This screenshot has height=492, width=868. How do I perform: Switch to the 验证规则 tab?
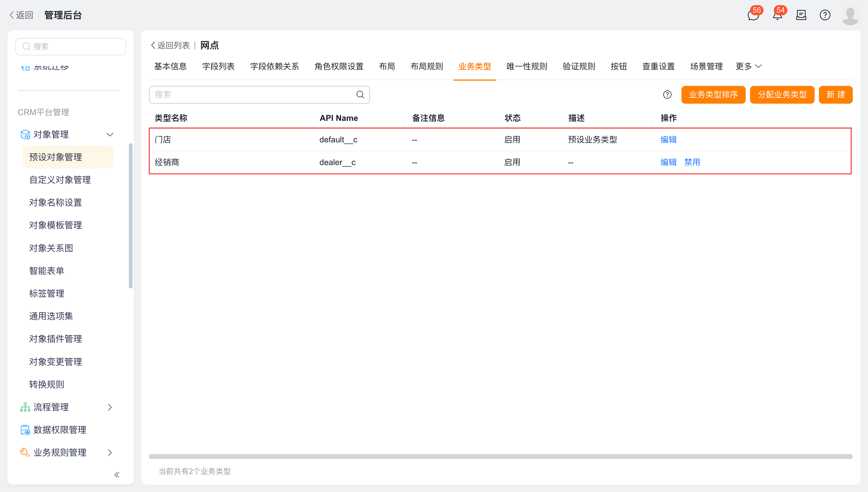(579, 66)
